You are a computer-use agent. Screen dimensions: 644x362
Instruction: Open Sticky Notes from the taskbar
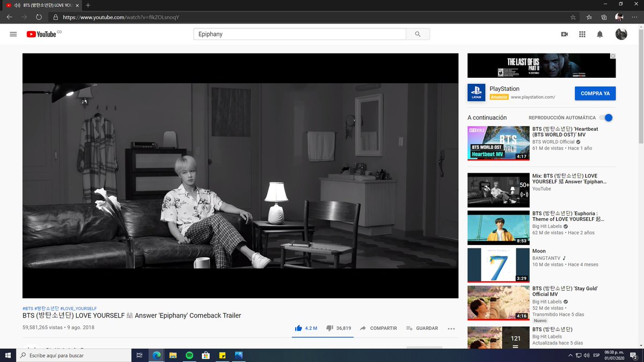point(222,355)
